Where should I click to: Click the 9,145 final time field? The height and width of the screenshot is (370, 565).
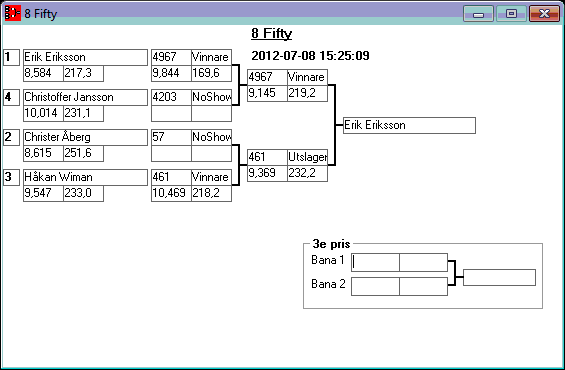click(x=267, y=93)
